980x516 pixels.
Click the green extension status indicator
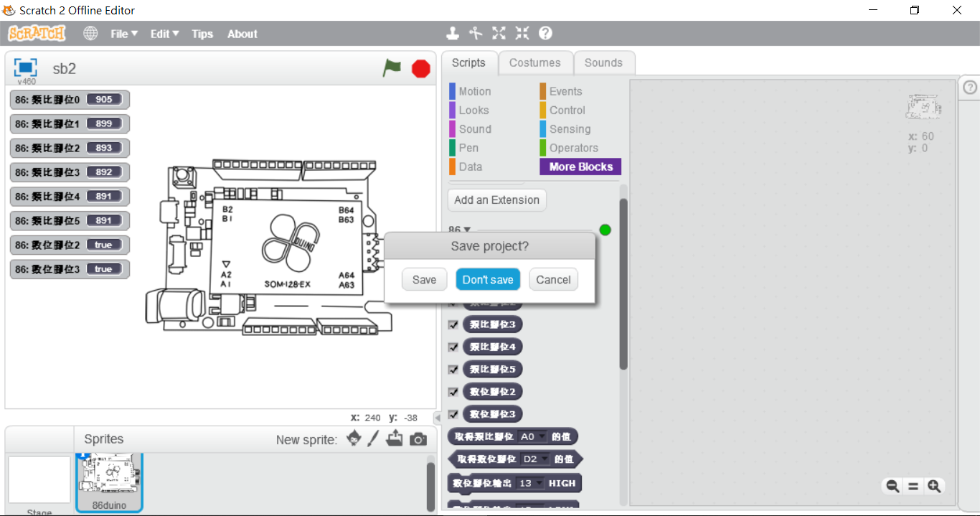click(x=605, y=230)
